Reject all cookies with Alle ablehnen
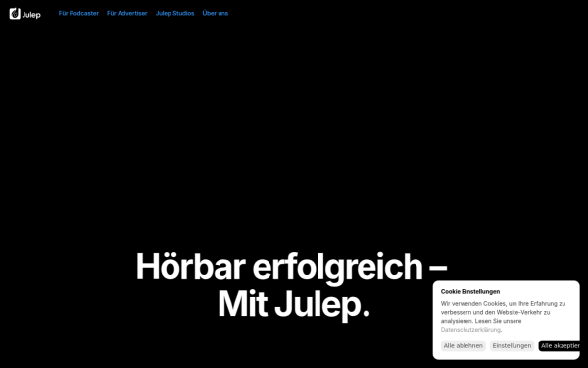588x368 pixels. pyautogui.click(x=464, y=345)
